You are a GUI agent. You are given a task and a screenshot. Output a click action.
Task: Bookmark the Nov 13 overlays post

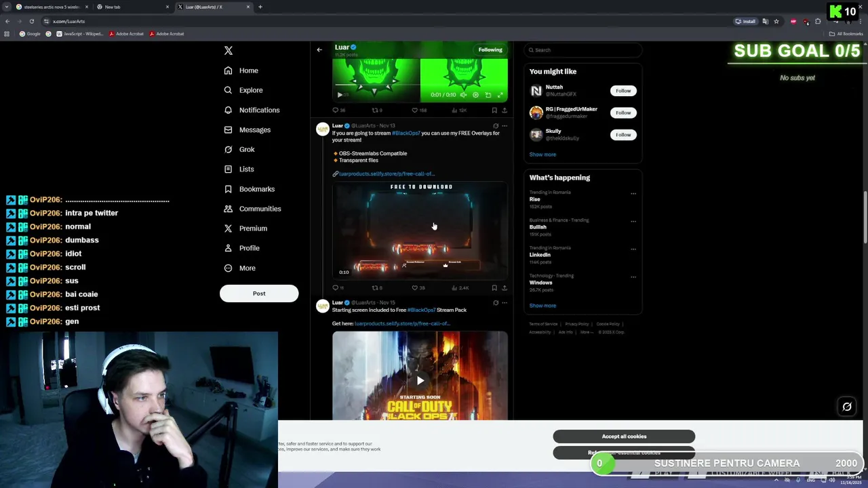[x=494, y=287]
